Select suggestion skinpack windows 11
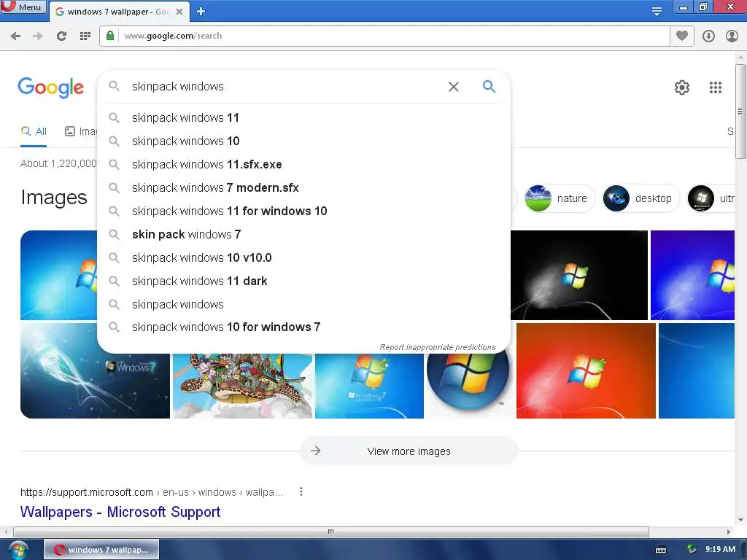This screenshot has width=747, height=560. coord(303,117)
